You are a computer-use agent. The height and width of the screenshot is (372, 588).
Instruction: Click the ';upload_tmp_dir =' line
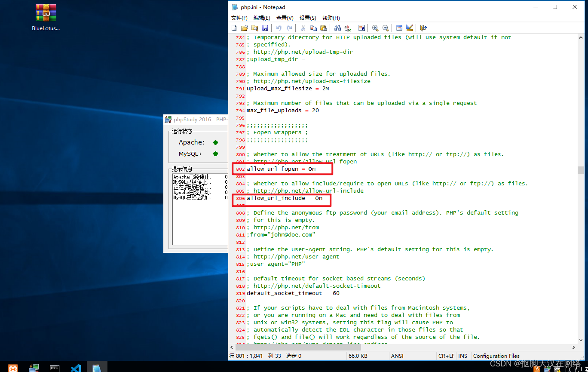[276, 59]
